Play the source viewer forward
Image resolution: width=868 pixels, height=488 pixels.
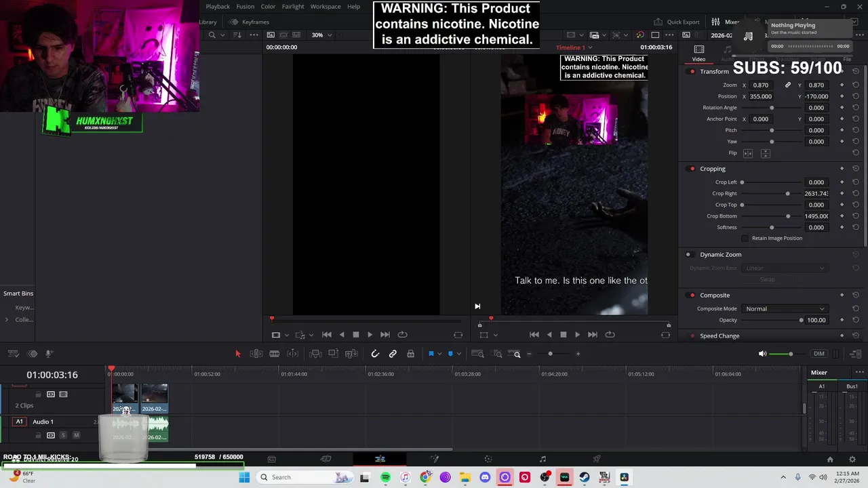click(x=370, y=335)
